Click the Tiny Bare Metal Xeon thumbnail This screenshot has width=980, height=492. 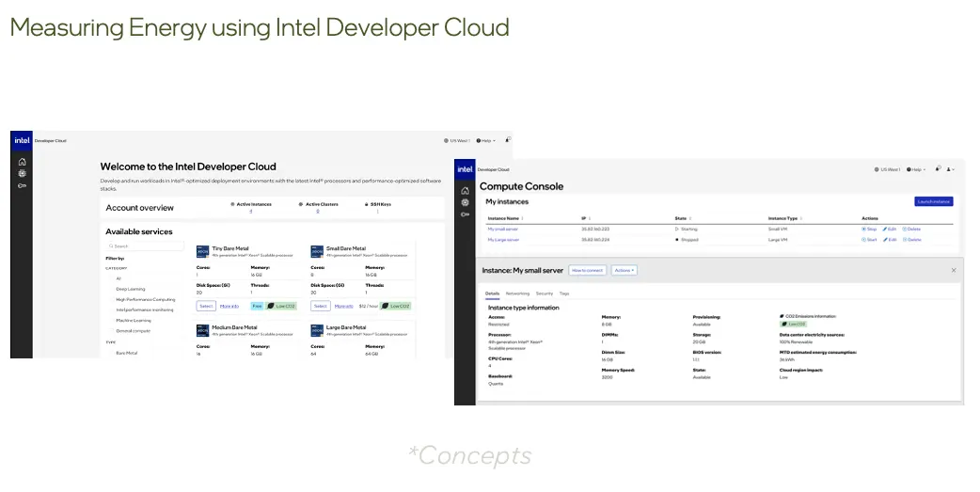coord(202,251)
